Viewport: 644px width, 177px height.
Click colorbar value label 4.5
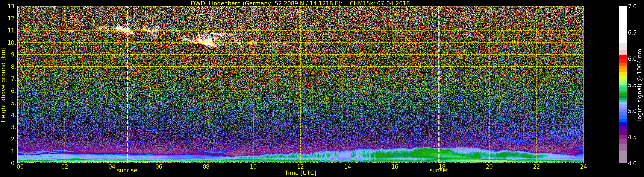(x=632, y=137)
